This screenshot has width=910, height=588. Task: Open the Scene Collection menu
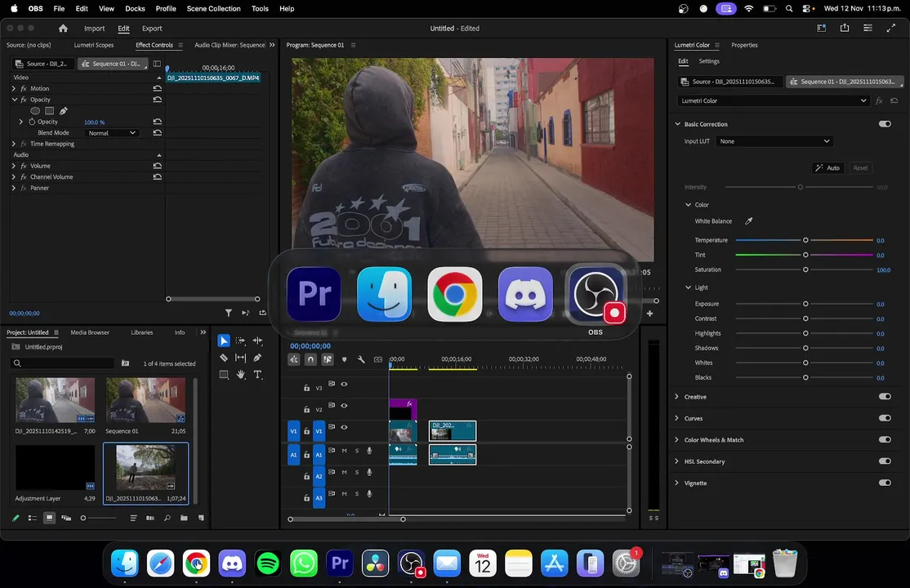tap(213, 9)
